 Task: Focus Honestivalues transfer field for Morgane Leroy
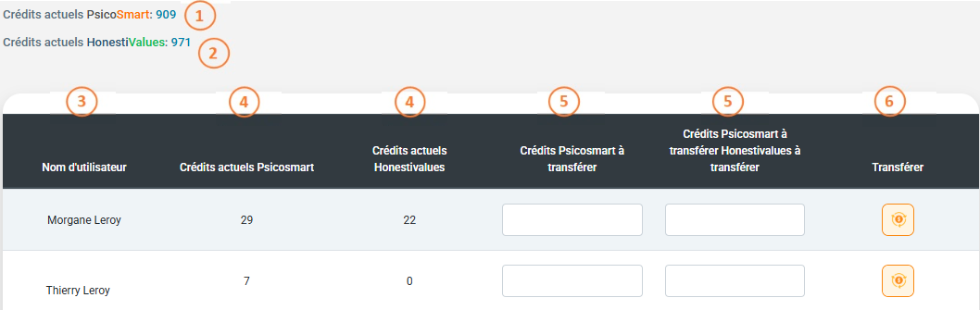[x=735, y=219]
